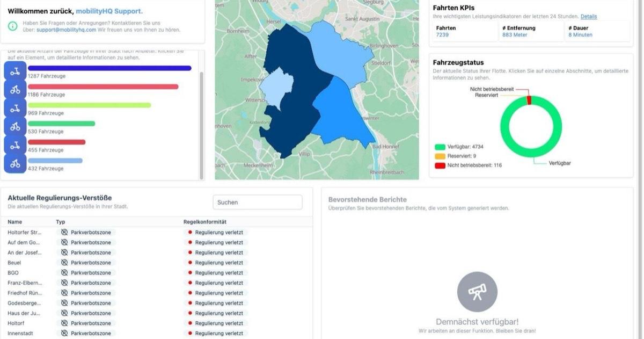Open the Holtorfer Str... violation row
The height and width of the screenshot is (339, 644).
(157, 232)
